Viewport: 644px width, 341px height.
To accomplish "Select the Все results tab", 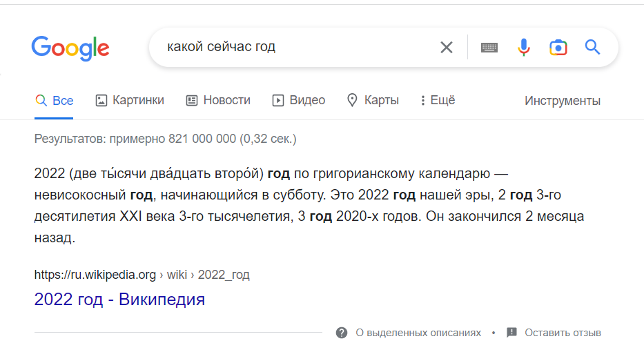I will (x=55, y=100).
